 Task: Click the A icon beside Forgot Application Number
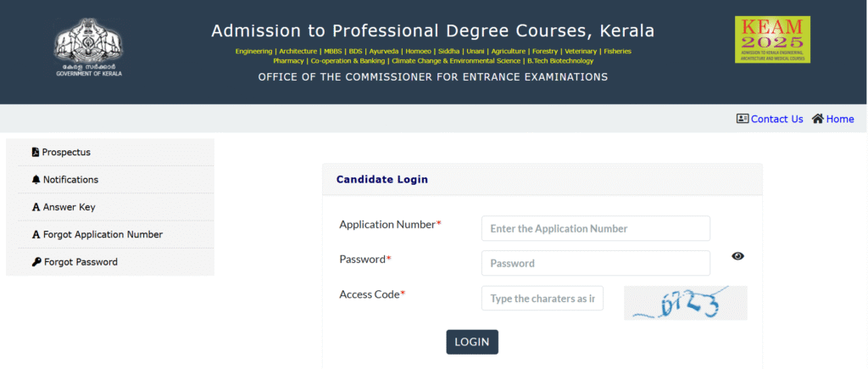click(x=36, y=235)
